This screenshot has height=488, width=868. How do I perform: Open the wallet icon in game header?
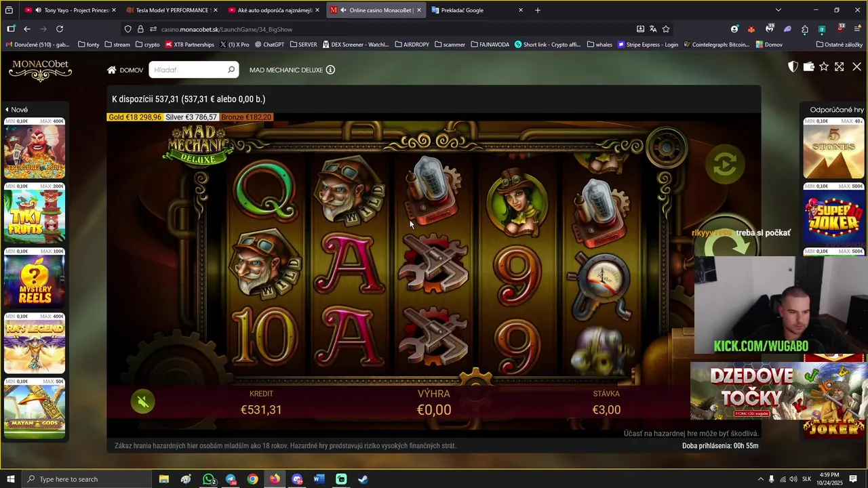tap(808, 66)
